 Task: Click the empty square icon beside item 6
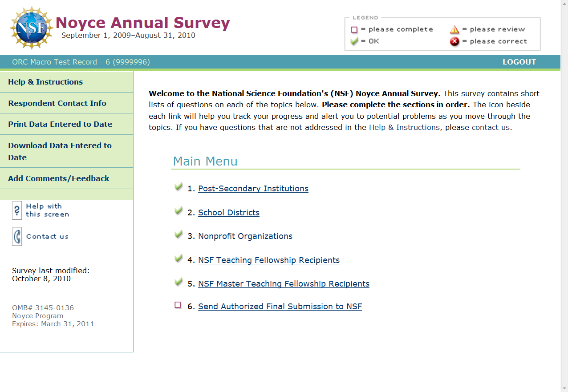coord(178,305)
